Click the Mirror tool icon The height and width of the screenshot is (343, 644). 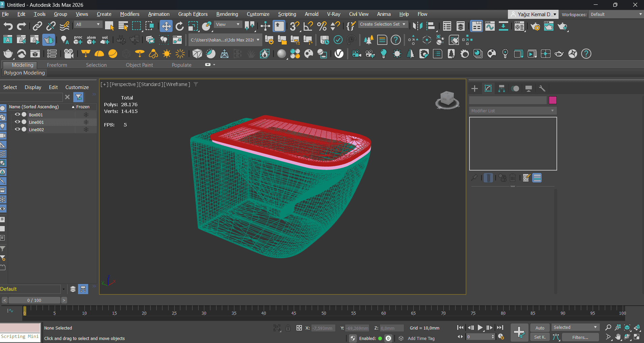click(x=417, y=26)
